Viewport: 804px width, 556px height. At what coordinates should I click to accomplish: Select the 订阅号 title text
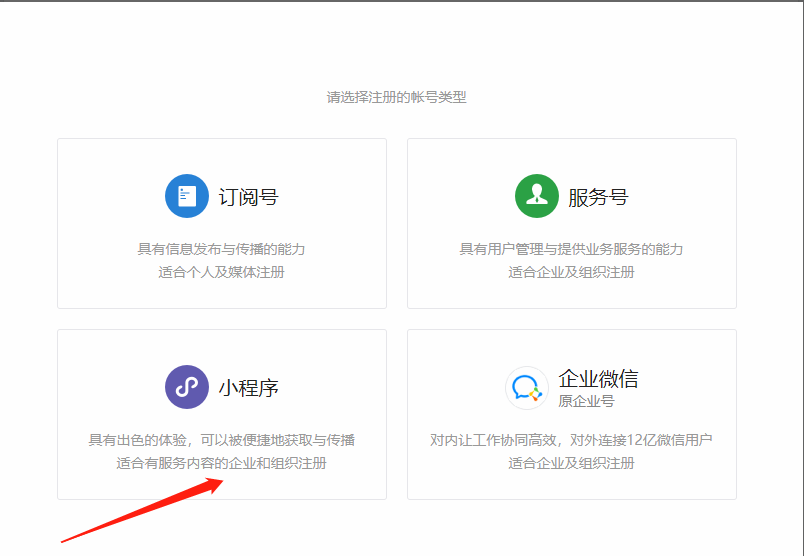[248, 197]
